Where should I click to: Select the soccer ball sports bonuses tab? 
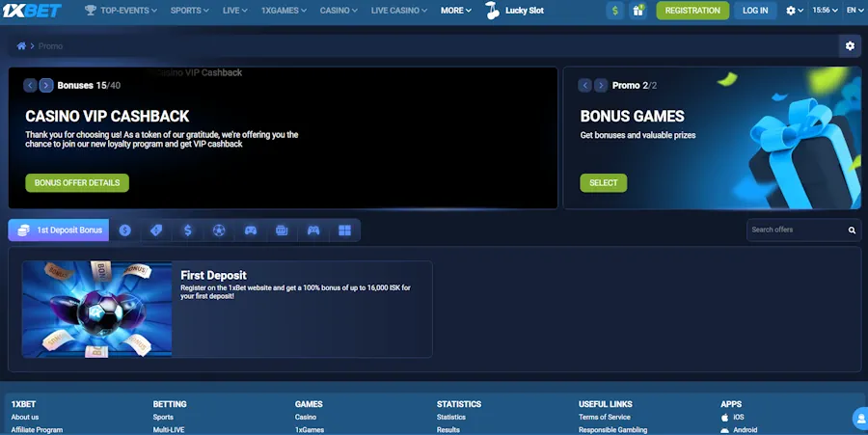tap(219, 231)
